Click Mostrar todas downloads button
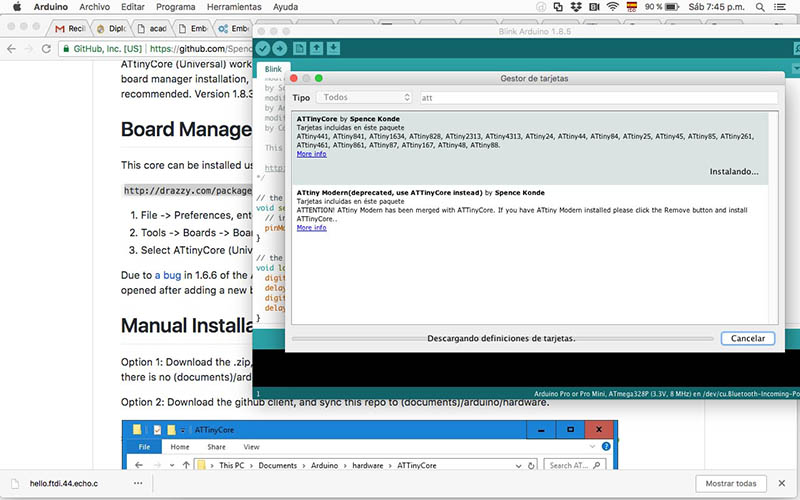The width and height of the screenshot is (800, 500). [x=731, y=483]
